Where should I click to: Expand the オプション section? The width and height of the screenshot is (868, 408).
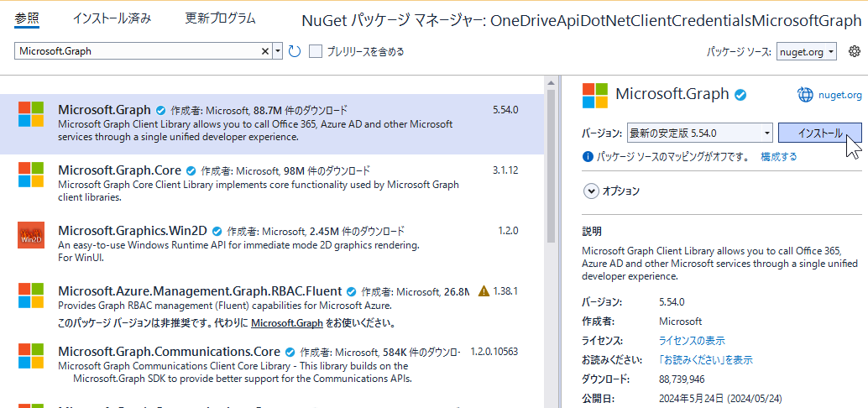coord(591,191)
